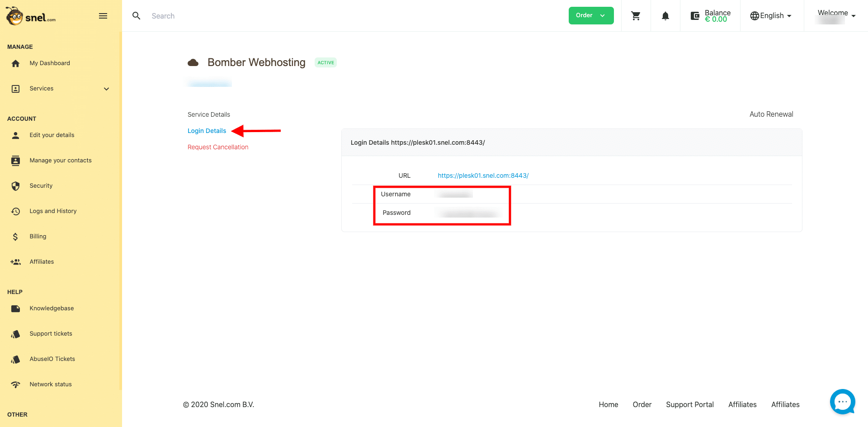Viewport: 868px width, 427px height.
Task: Open the Welcome user menu
Action: 836,16
